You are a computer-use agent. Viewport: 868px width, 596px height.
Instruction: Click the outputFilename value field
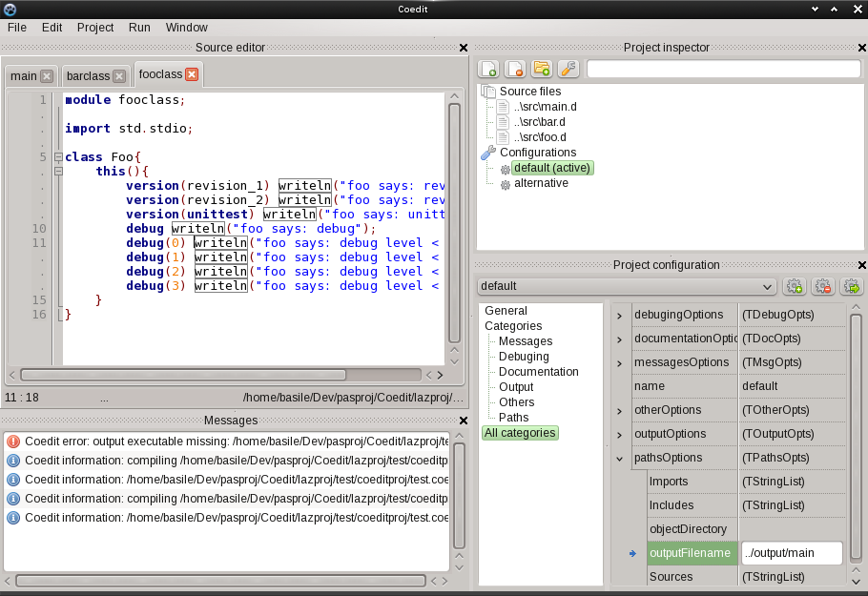point(792,553)
